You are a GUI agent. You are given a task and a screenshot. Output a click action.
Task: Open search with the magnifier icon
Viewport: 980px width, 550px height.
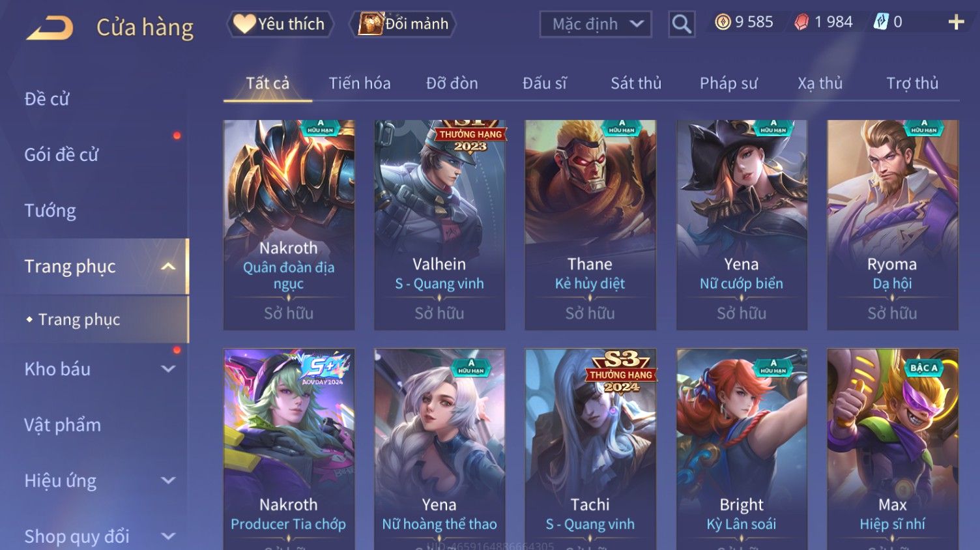tap(682, 24)
